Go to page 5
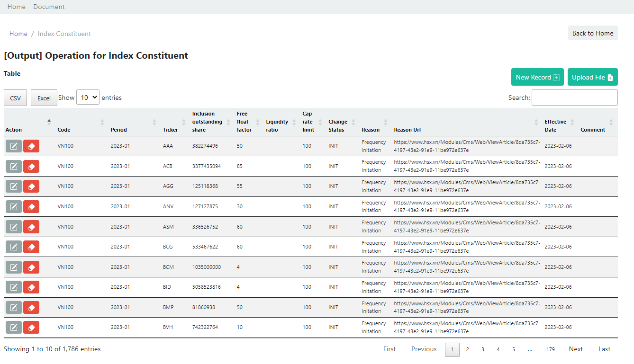This screenshot has height=364, width=634. (513, 349)
